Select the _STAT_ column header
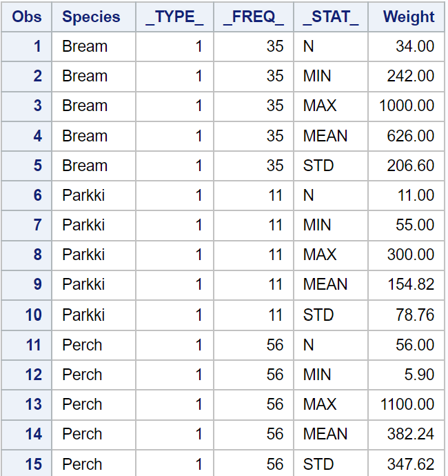Viewport: 448px width, 476px height. coord(331,17)
